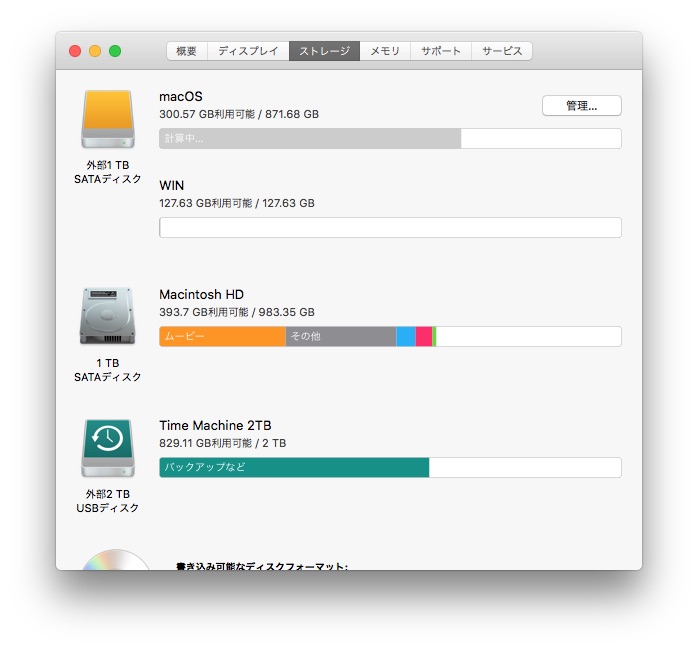Screen dimensions: 698x650
Task: Click the green zoom window button
Action: [x=115, y=51]
